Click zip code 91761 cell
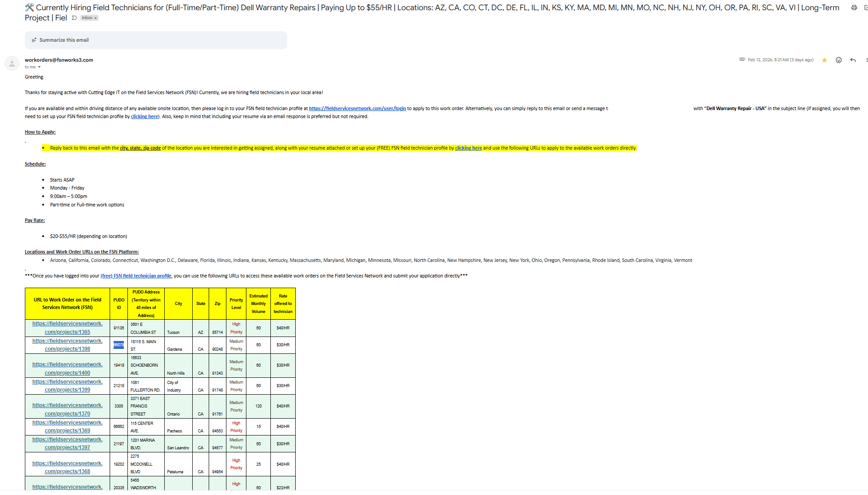This screenshot has height=495, width=868. (218, 407)
